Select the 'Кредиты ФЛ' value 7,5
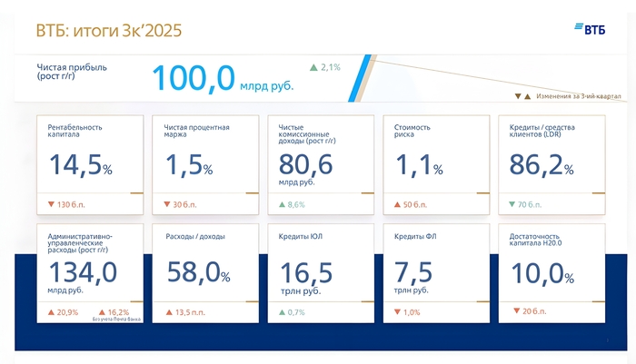Screen dimensions: 636x364 (413, 272)
